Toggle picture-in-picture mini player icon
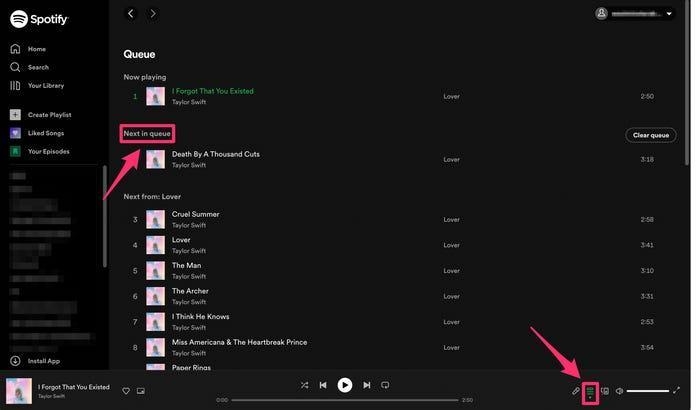Viewport: 700px width, 410px height. [x=141, y=391]
